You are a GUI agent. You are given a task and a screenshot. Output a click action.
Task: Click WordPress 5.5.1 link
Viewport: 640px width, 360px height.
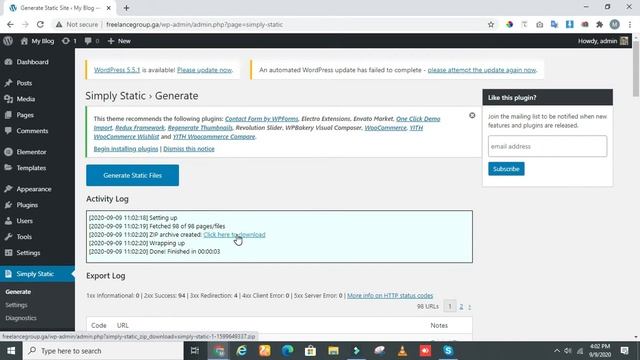(x=117, y=70)
